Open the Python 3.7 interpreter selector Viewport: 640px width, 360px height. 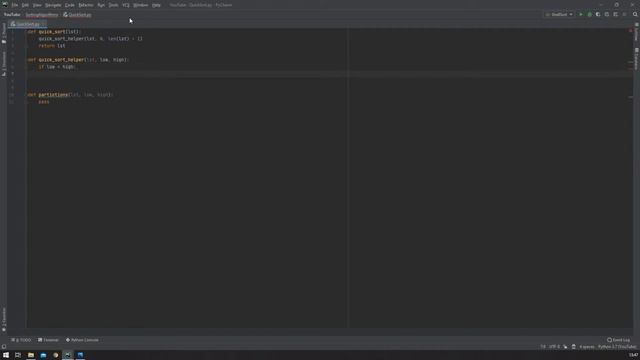tap(617, 347)
